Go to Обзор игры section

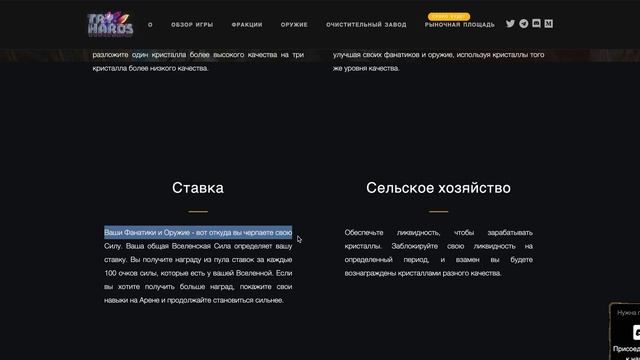(x=192, y=25)
